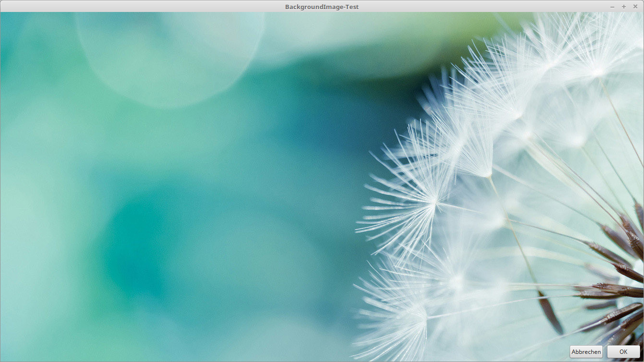644x362 pixels.
Task: Click the Abbrechen button
Action: [586, 351]
